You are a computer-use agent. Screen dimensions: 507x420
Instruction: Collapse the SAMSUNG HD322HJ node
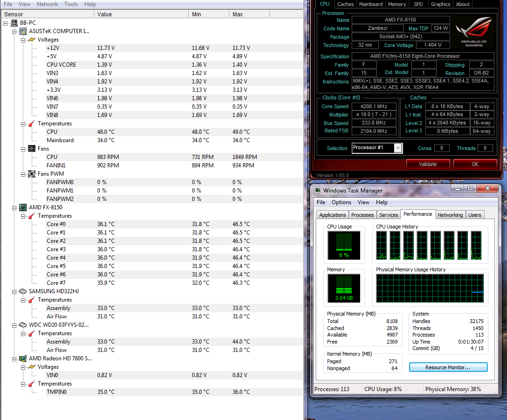click(14, 292)
